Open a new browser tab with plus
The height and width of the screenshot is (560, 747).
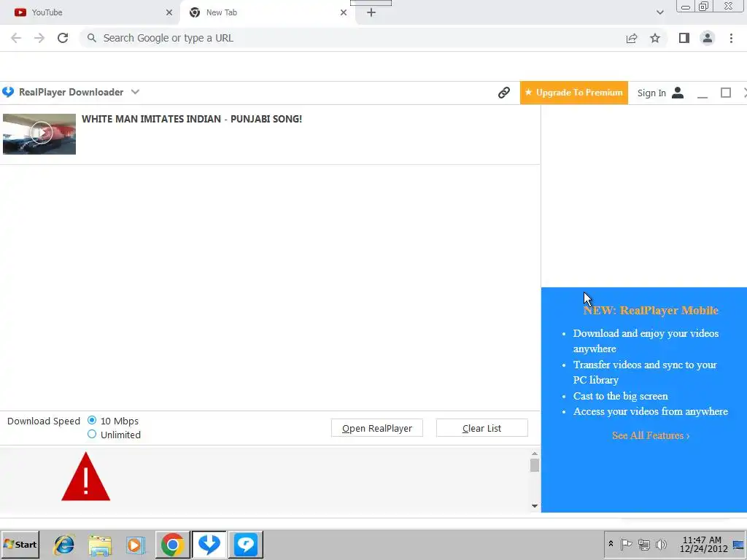(x=371, y=12)
